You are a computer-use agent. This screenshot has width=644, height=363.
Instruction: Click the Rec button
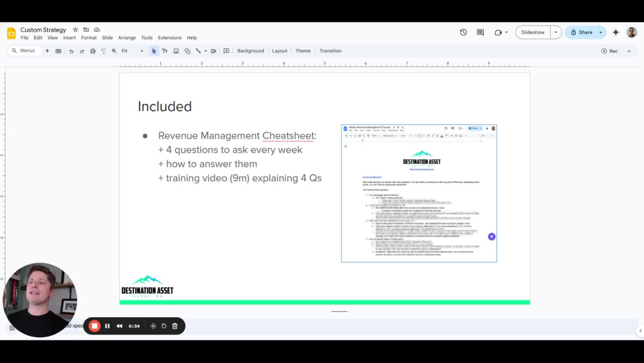click(609, 51)
